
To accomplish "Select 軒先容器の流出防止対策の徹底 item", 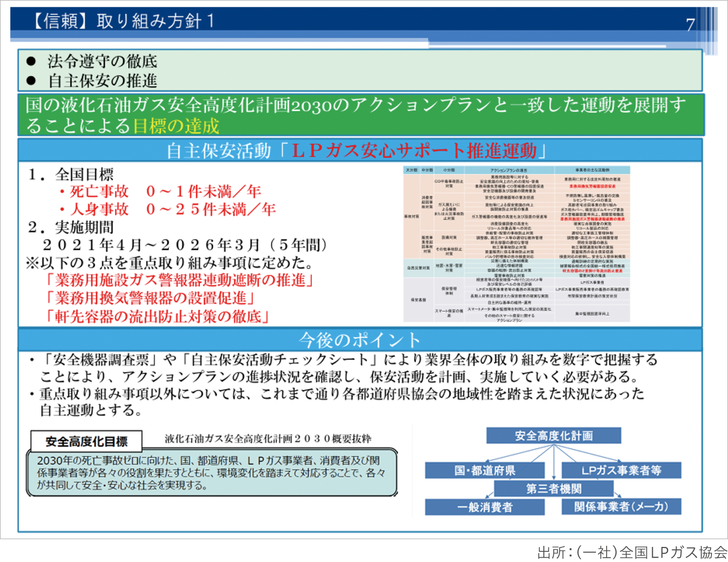I will tap(157, 316).
